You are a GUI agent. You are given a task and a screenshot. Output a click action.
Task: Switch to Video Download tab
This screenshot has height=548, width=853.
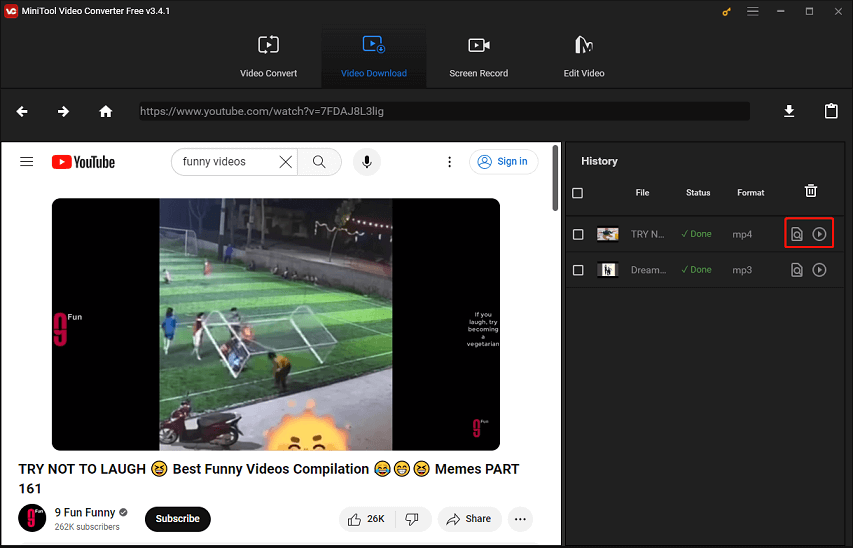pyautogui.click(x=374, y=57)
